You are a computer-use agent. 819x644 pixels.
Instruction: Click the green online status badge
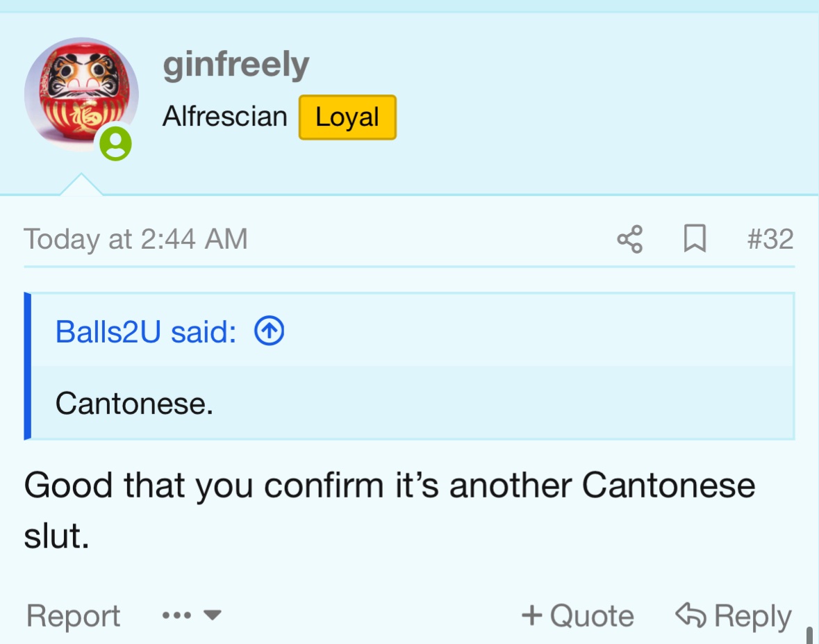pyautogui.click(x=115, y=144)
